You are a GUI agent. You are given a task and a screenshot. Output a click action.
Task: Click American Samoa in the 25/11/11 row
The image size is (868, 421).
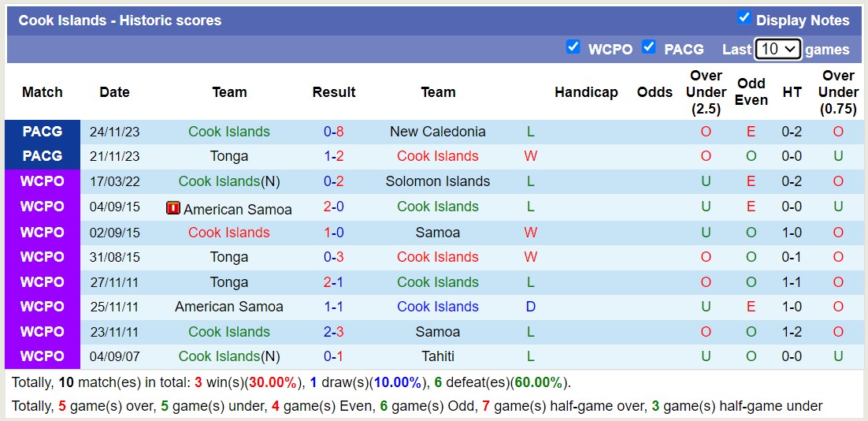tap(229, 307)
